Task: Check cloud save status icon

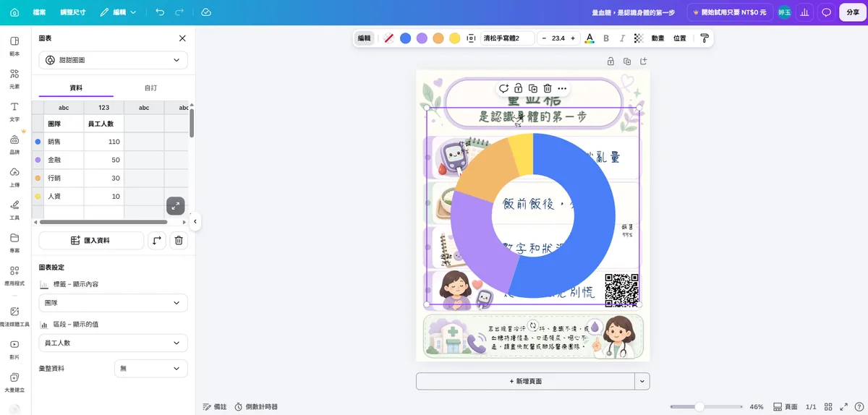Action: (x=206, y=12)
